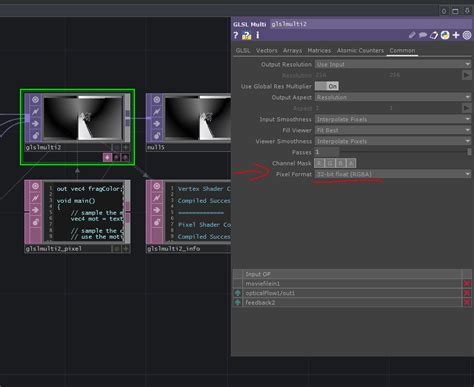This screenshot has height=387, width=474.
Task: Click null5 node viewer thumbnail
Action: click(198, 118)
